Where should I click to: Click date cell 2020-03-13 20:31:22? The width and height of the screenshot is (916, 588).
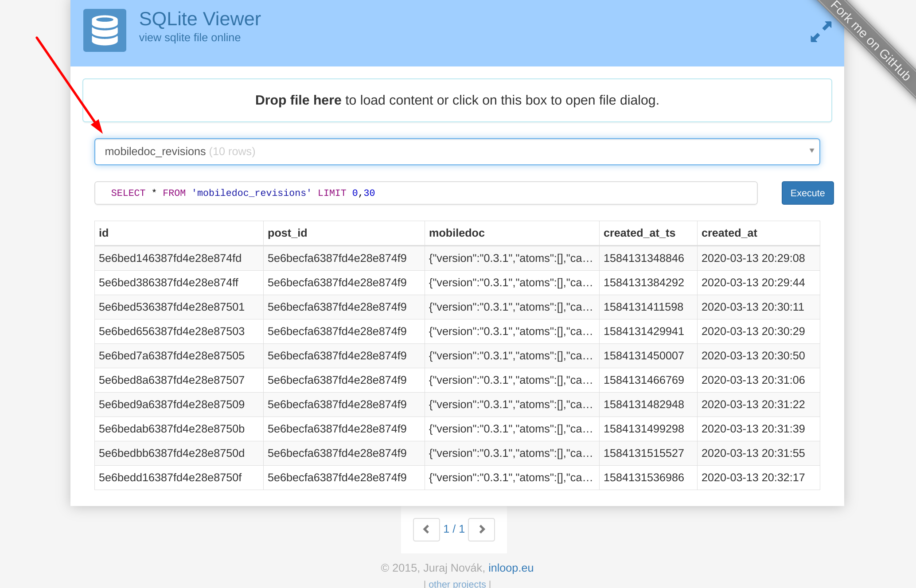[x=758, y=405]
